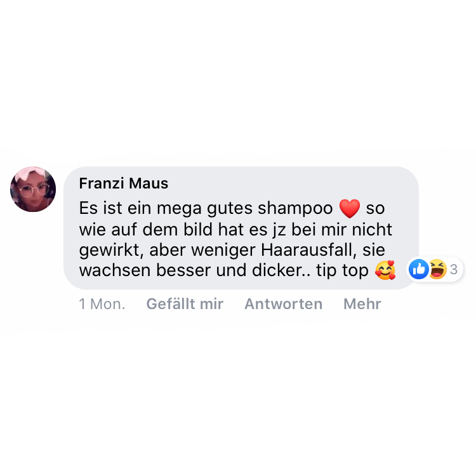Reply using the Antworten link
The width and height of the screenshot is (476, 476).
point(284,304)
